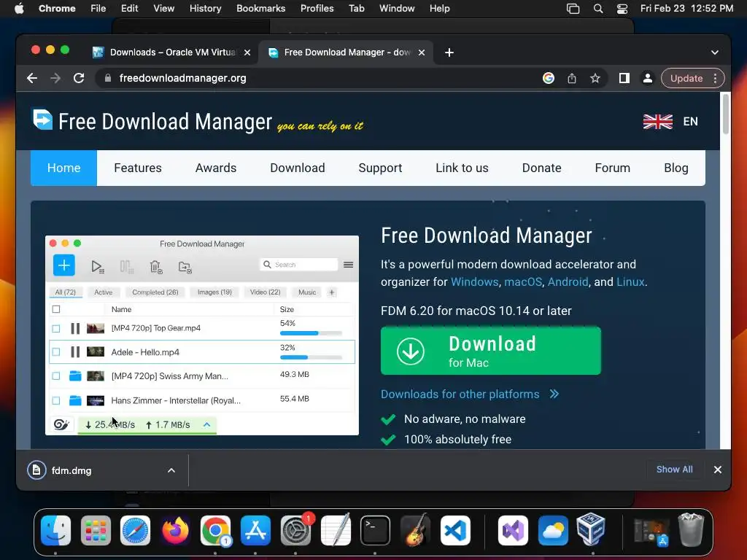Open the Link to us page
Viewport: 747px width, 560px height.
462,168
